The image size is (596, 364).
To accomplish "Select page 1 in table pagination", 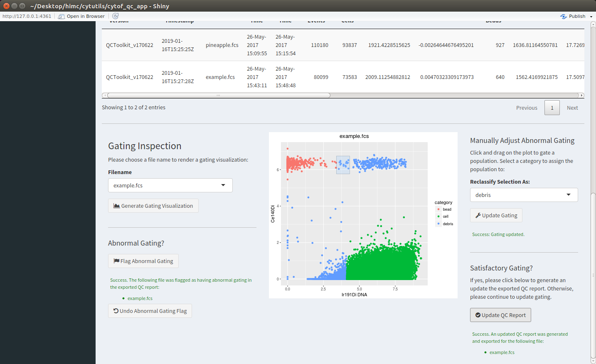I will [x=552, y=108].
